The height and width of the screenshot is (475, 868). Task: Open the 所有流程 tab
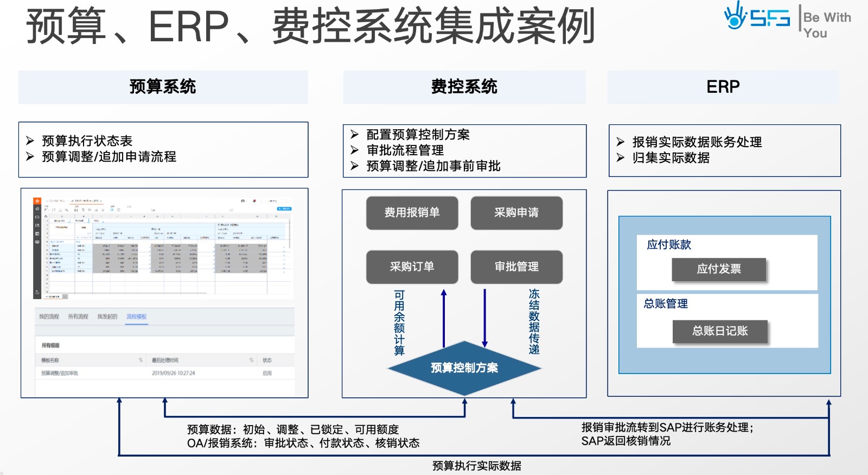click(78, 316)
